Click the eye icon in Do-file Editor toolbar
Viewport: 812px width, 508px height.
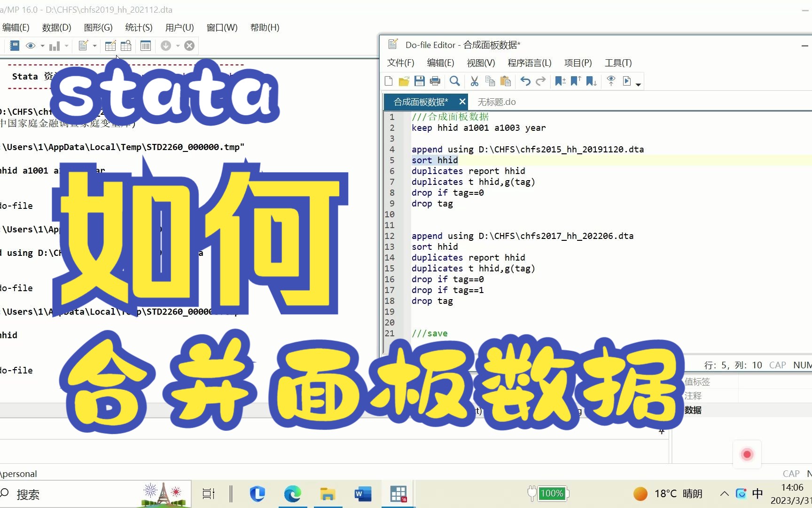pos(611,81)
